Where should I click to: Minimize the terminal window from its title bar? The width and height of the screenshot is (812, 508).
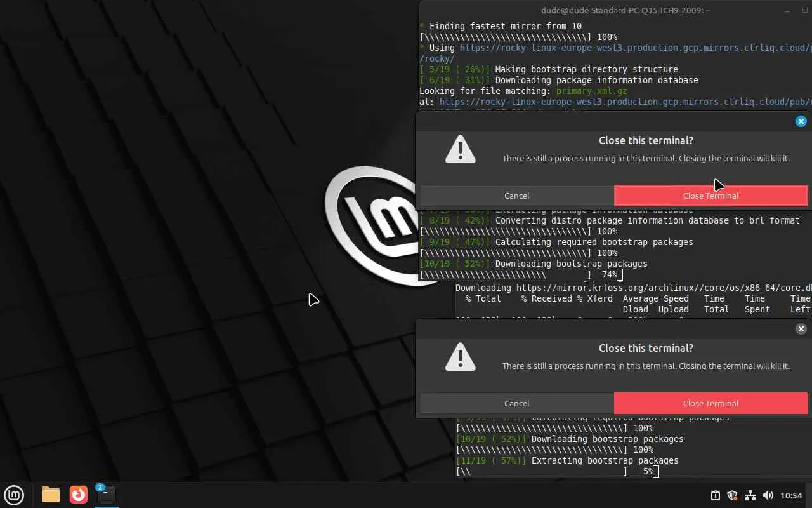pos(787,10)
